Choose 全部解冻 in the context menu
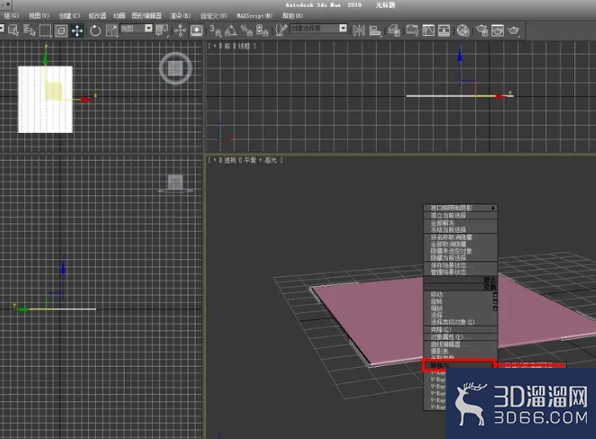The width and height of the screenshot is (596, 439). click(460, 223)
